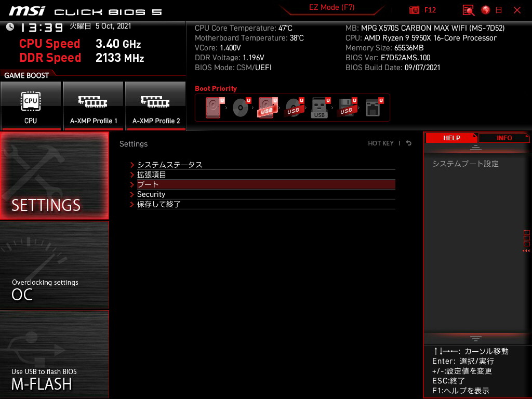Open 保存して終了 menu entry
This screenshot has height=399, width=532.
[266, 204]
